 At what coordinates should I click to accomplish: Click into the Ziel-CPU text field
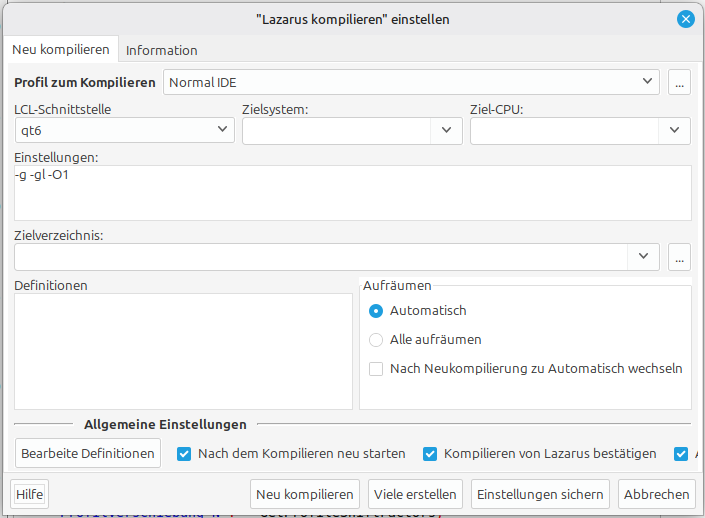[x=564, y=130]
